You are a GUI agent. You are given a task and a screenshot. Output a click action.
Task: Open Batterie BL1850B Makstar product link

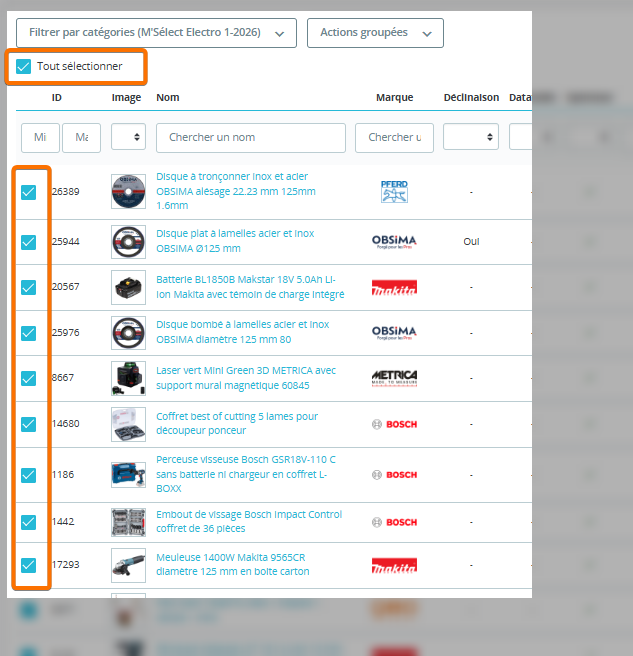click(x=250, y=287)
